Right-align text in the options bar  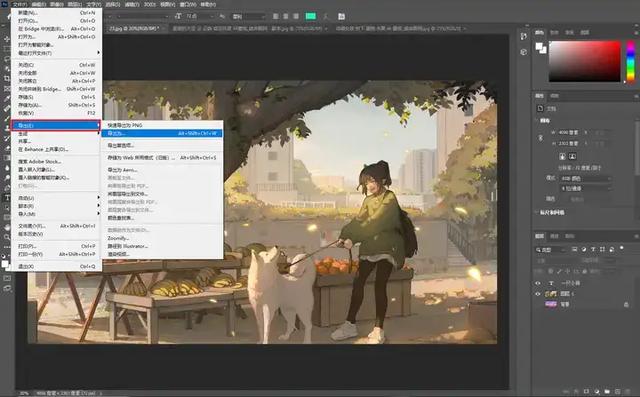tap(296, 16)
